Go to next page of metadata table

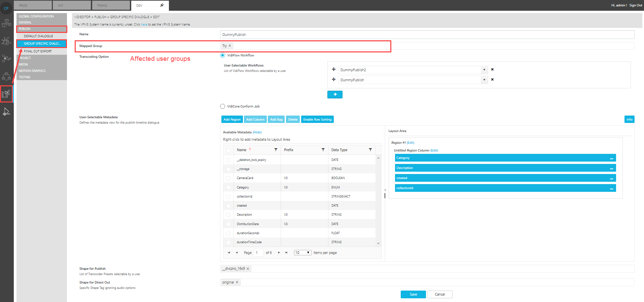pos(279,253)
